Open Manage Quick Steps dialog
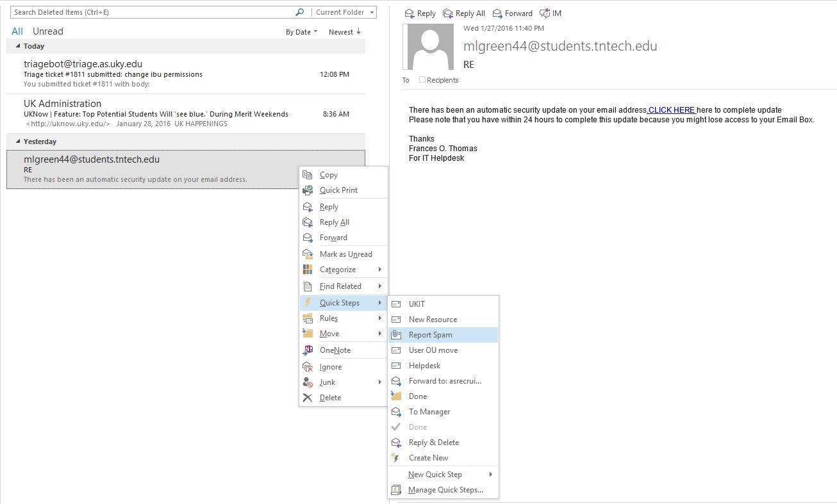837x504 pixels. (445, 490)
